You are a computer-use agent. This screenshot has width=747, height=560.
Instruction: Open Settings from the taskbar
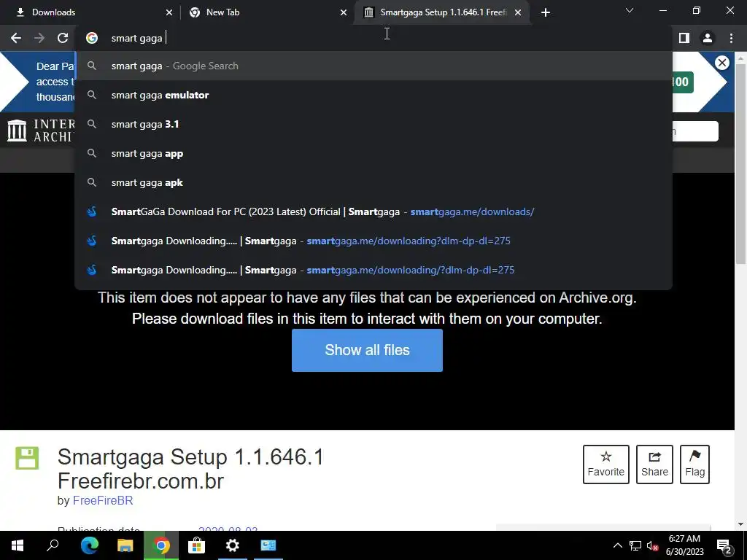pyautogui.click(x=233, y=545)
